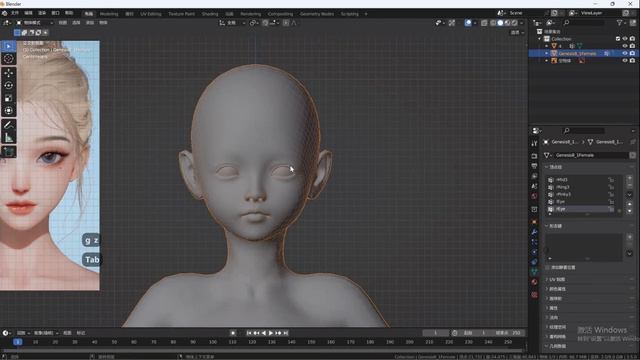Hide the third outliner object's eye icon

(625, 60)
